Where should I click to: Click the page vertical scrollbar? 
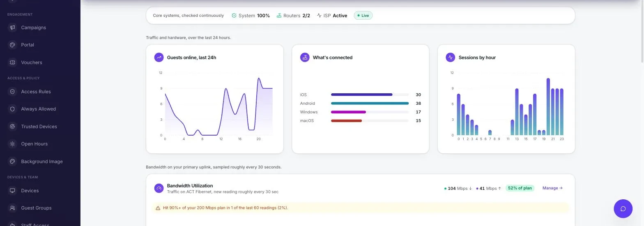point(642,31)
